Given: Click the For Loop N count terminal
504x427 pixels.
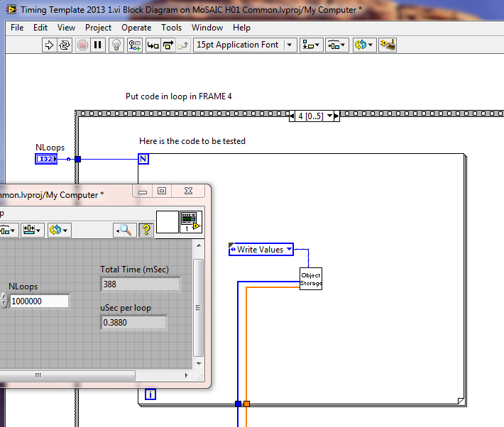Looking at the screenshot, I should tap(143, 159).
